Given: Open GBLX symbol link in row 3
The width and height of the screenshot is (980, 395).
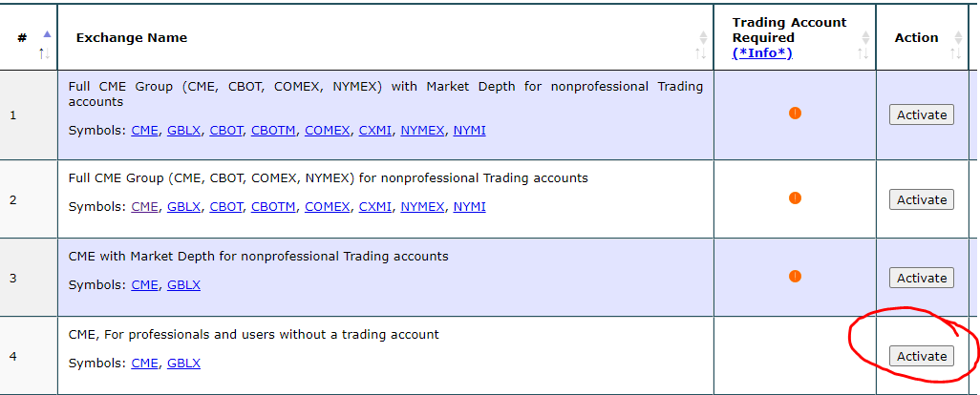Looking at the screenshot, I should pos(183,284).
